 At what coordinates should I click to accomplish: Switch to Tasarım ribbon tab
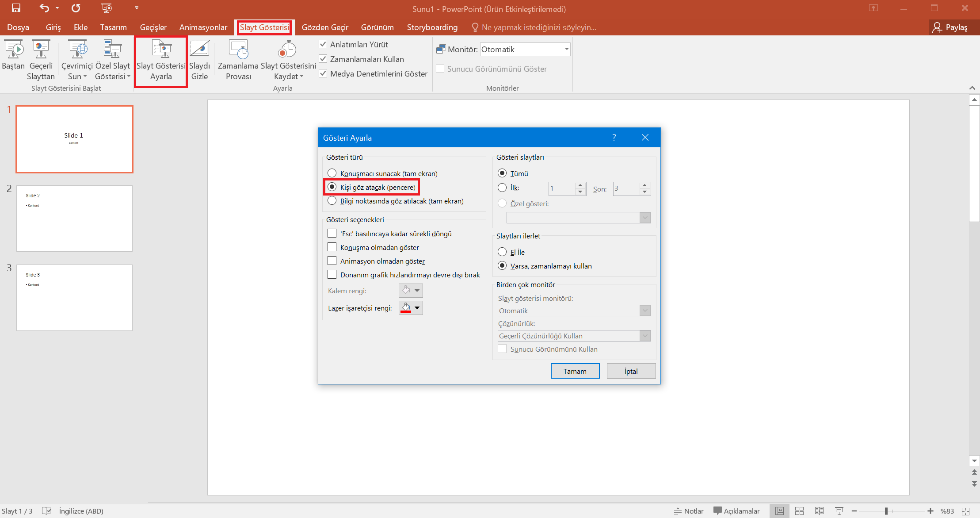pos(113,27)
